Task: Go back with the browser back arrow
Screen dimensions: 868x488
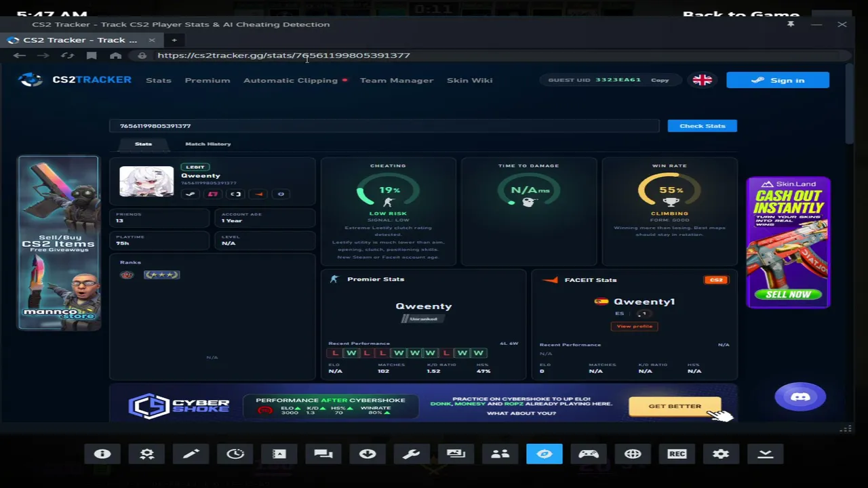Action: (19, 56)
